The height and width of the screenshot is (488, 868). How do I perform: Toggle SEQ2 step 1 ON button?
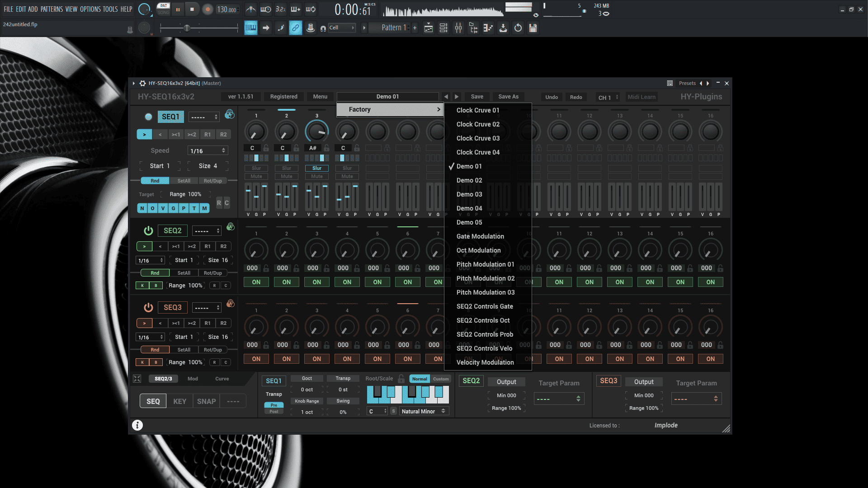click(x=256, y=282)
